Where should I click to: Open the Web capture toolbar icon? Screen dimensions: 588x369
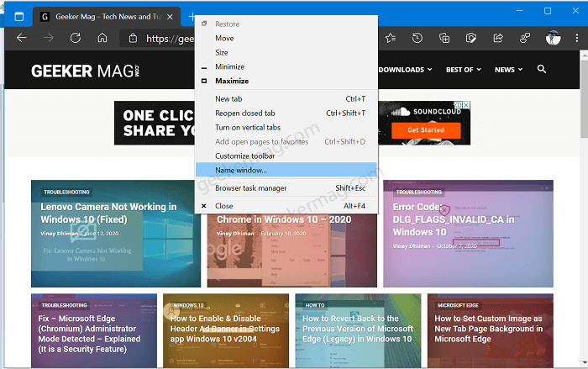point(471,38)
